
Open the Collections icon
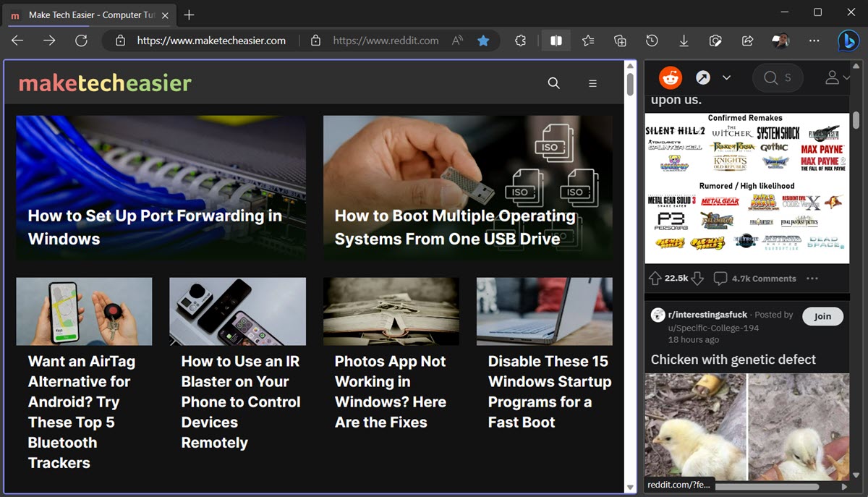(x=620, y=41)
